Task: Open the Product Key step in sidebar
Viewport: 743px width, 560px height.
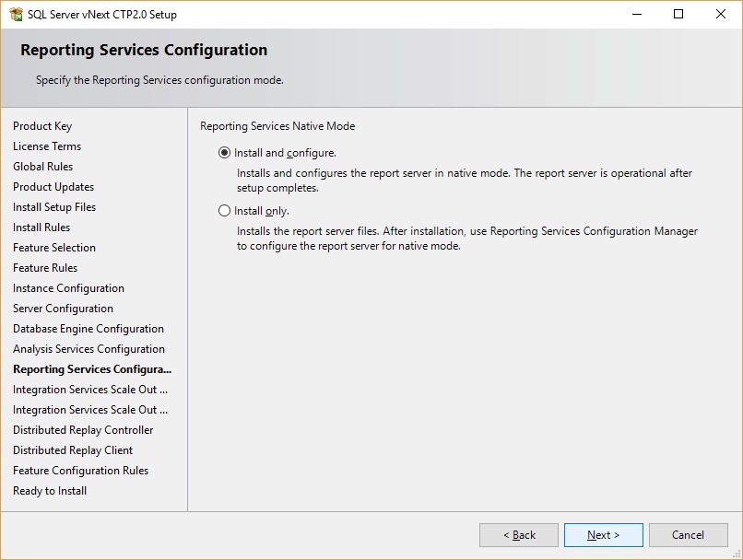Action: (x=42, y=126)
